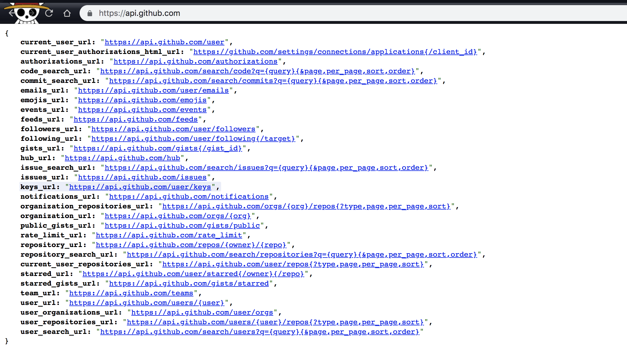Open the emojis_url link
This screenshot has width=627, height=364.
pos(142,100)
